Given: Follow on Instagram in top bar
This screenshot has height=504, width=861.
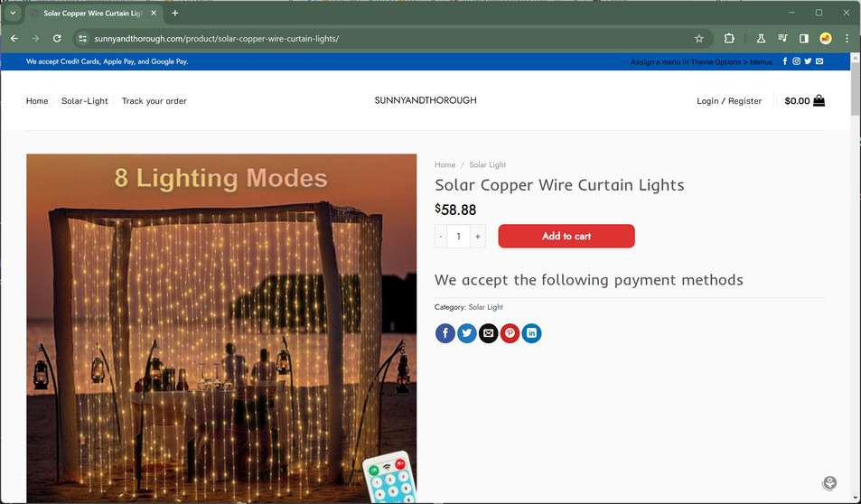Looking at the screenshot, I should [796, 61].
